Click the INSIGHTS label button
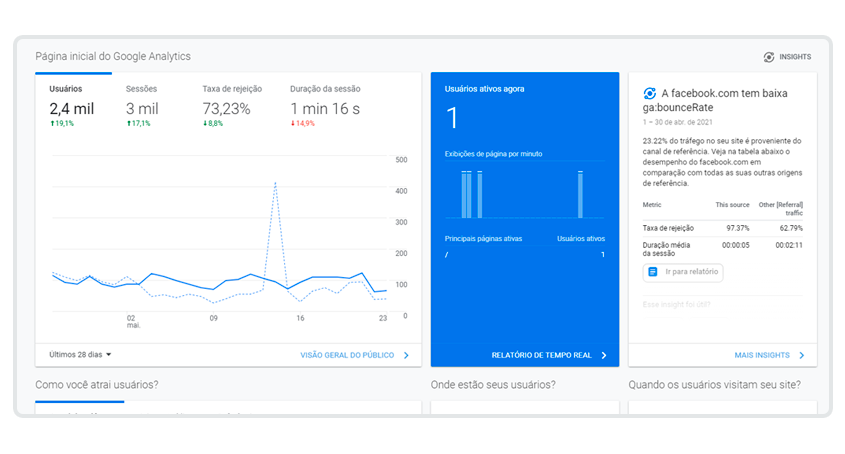 coord(795,57)
